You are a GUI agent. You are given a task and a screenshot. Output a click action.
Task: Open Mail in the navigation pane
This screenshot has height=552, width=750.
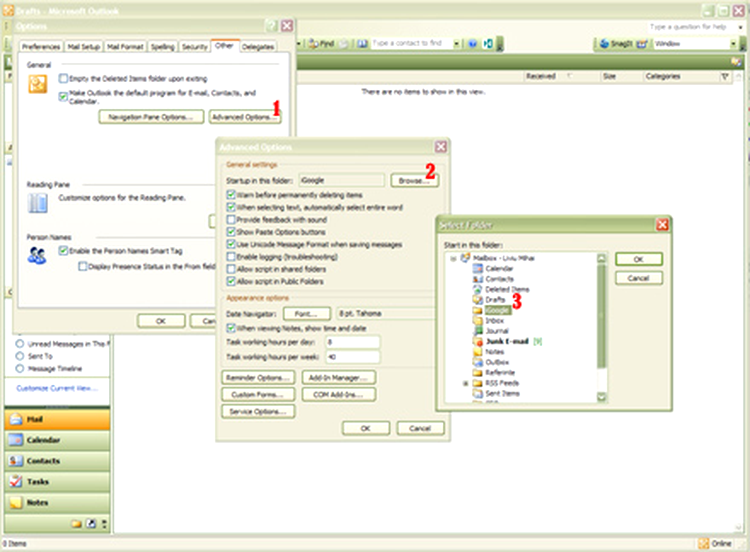click(x=57, y=420)
